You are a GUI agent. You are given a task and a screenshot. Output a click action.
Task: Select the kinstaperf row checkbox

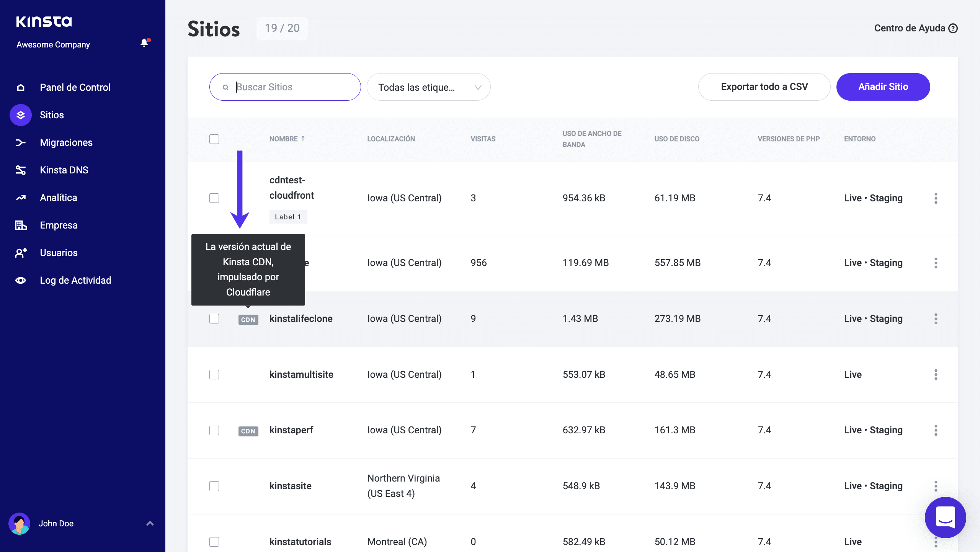pyautogui.click(x=214, y=430)
